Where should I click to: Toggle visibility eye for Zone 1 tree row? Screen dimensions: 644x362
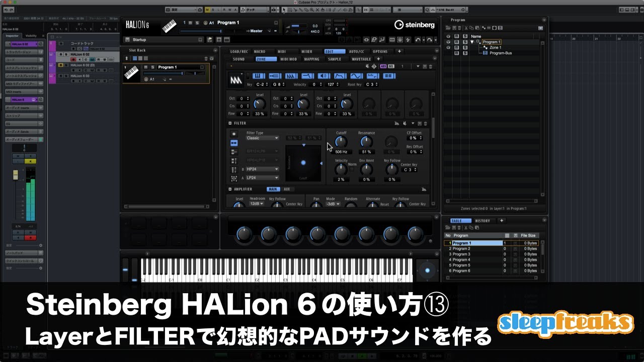click(x=448, y=47)
